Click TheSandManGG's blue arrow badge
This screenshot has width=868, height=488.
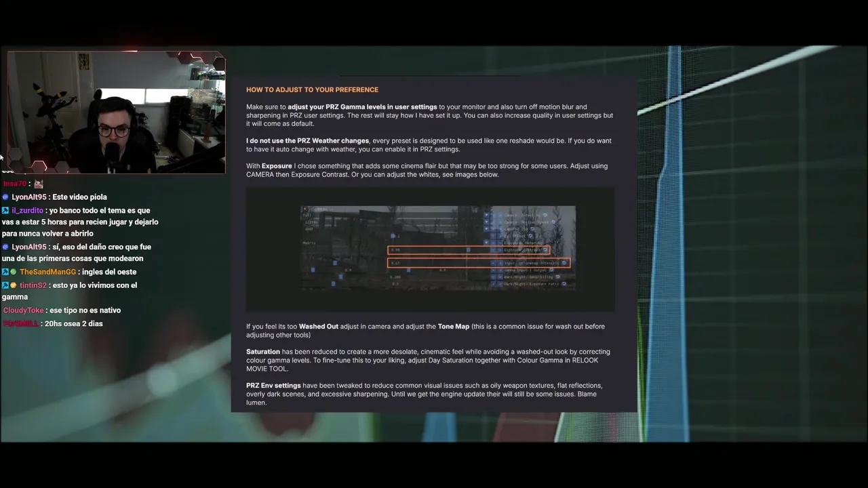click(5, 272)
